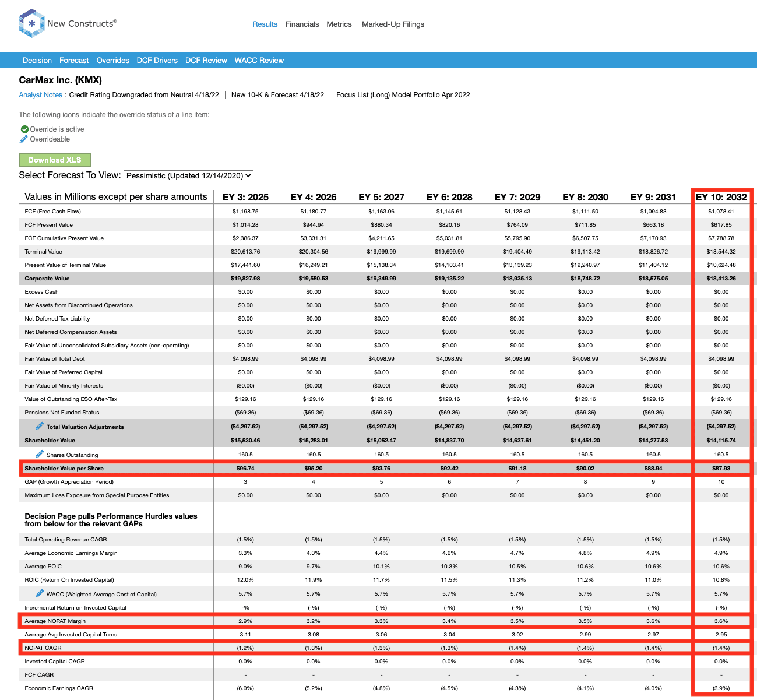The image size is (757, 700).
Task: Open the Select Forecast To View dropdown
Action: click(x=189, y=175)
